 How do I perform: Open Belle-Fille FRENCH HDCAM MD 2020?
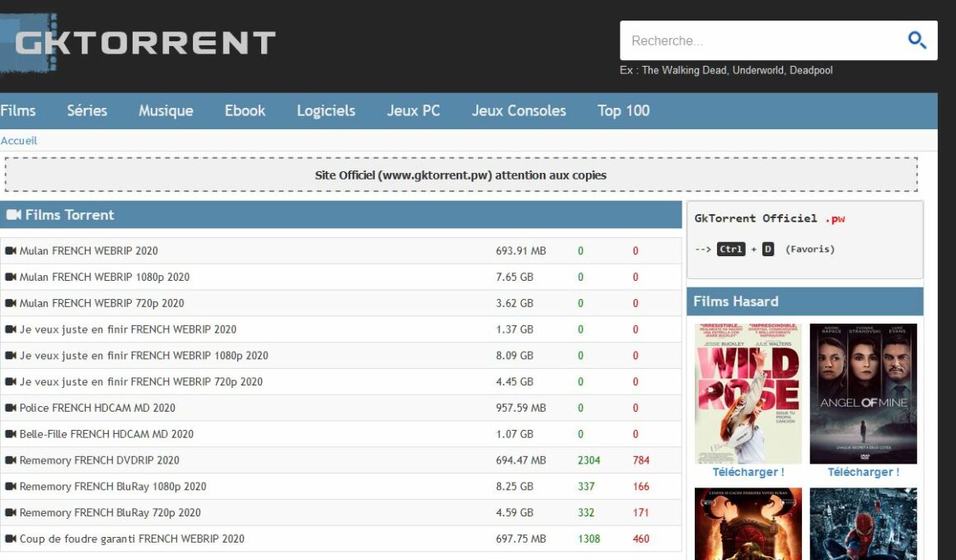(x=106, y=434)
